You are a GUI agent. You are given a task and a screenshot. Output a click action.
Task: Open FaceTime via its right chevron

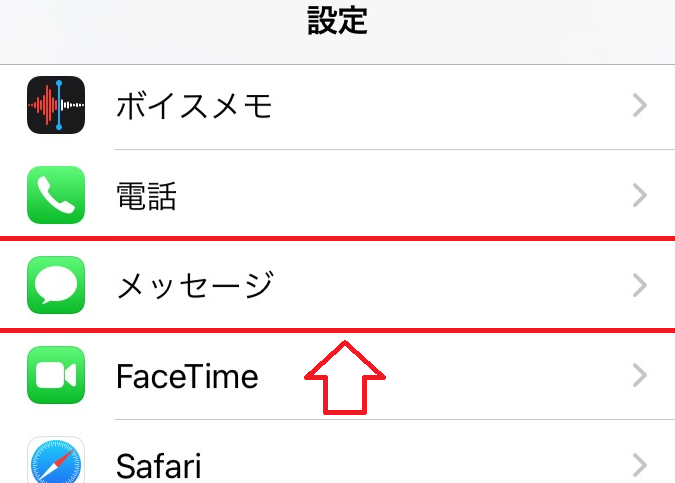(641, 376)
